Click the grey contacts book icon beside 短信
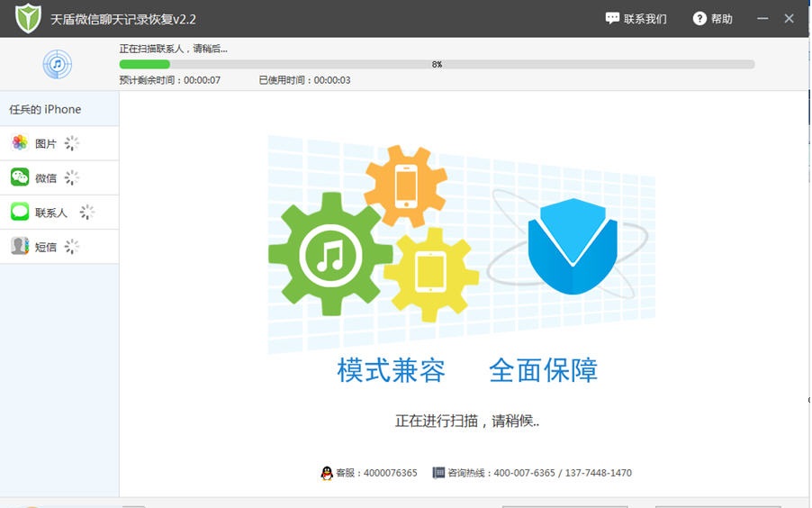 20,246
